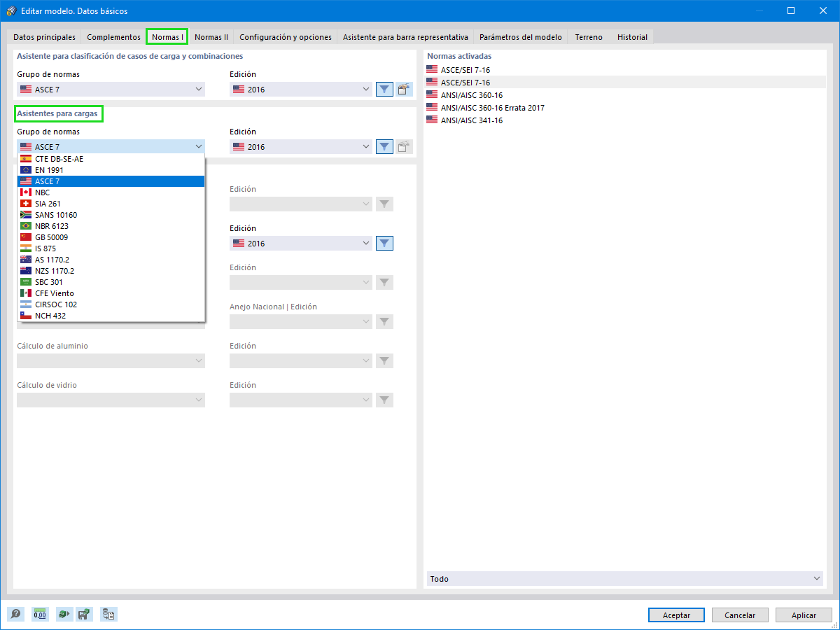This screenshot has height=630, width=840.
Task: Click the filter icon beside Anejo Nacional Edición
Action: click(384, 321)
